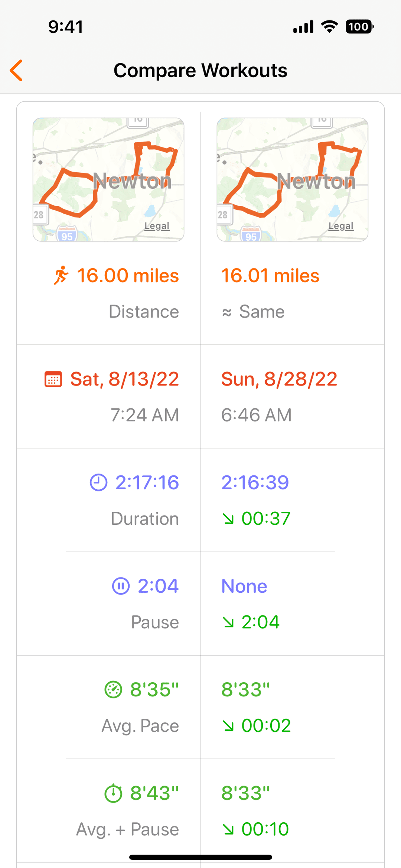Tap the Compare Workouts title

(200, 70)
